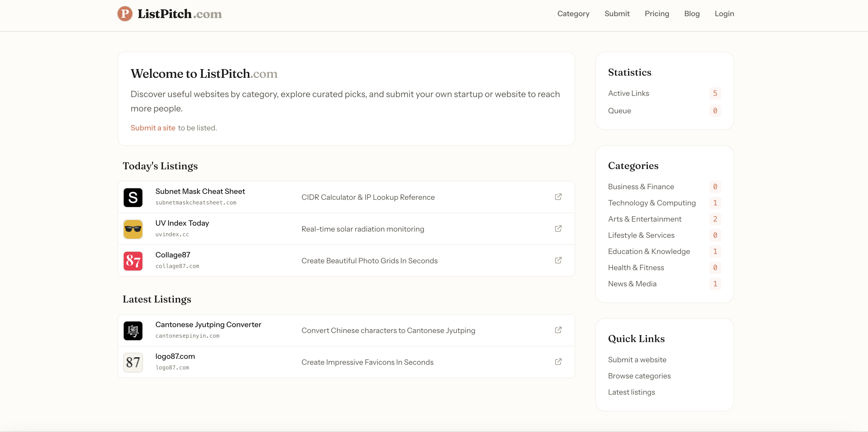Click Browse categories under Quick Links
The image size is (868, 432).
click(x=639, y=376)
